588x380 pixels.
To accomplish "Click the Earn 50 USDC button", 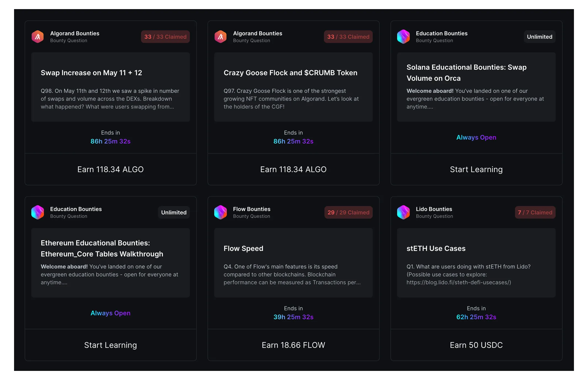I will click(x=476, y=345).
